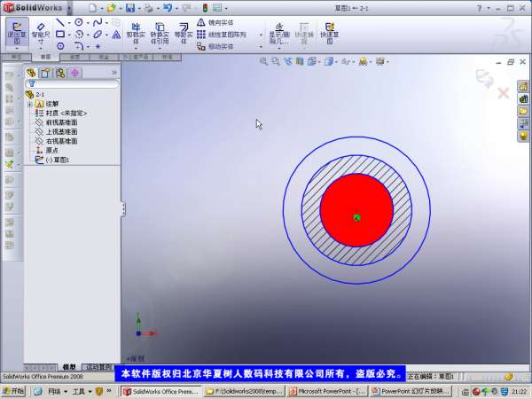This screenshot has width=532, height=399.
Task: Click the Undo icon
Action: 168,8
